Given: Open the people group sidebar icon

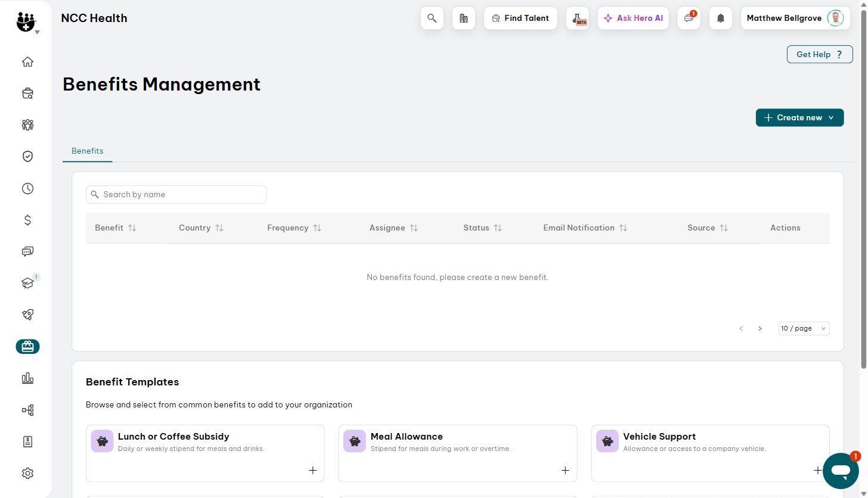Looking at the screenshot, I should coord(27,125).
